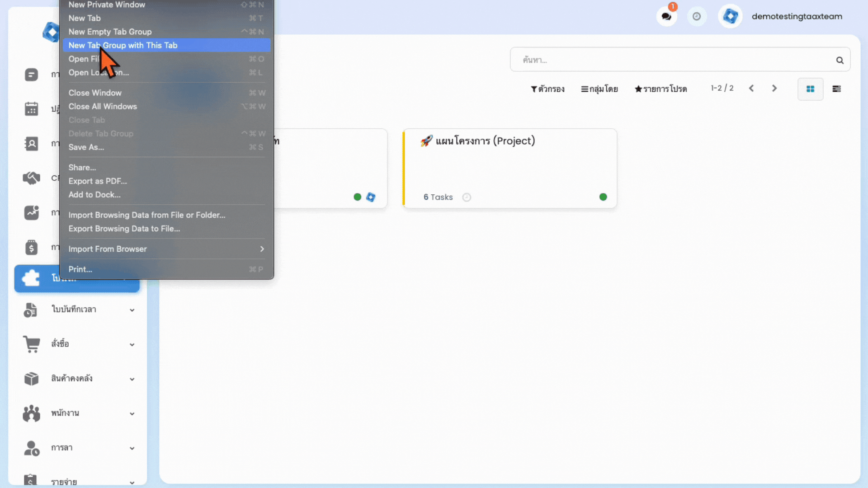Open the กลุ่มโดย group-by dropdown
The width and height of the screenshot is (868, 488).
[599, 89]
